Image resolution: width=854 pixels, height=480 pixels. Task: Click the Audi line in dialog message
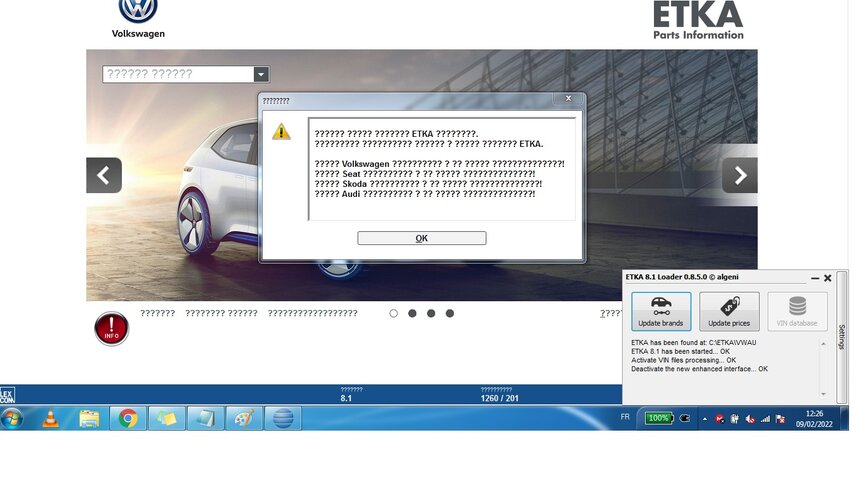[x=425, y=194]
